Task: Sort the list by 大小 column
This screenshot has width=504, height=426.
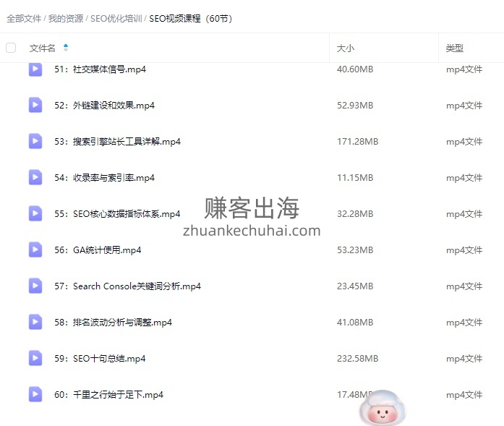Action: click(x=346, y=48)
